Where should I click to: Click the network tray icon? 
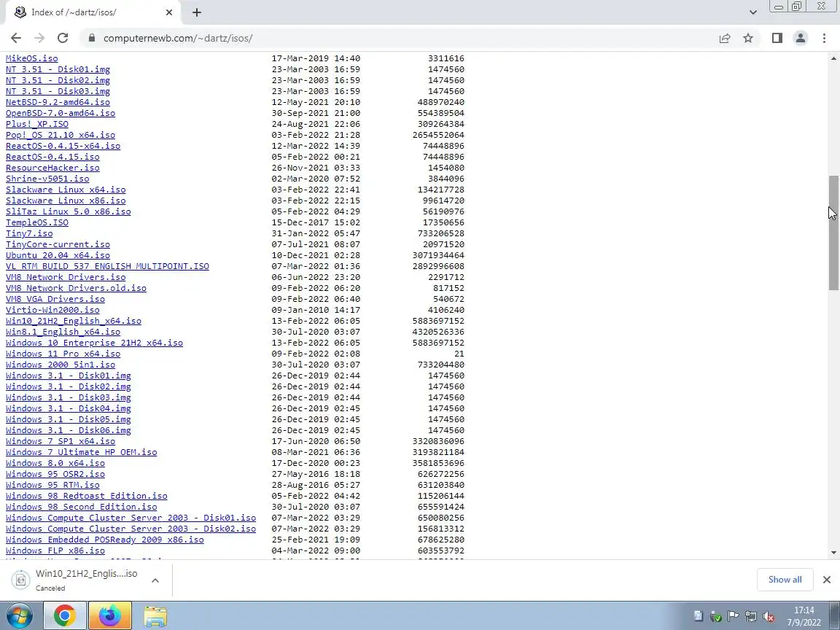click(x=750, y=617)
